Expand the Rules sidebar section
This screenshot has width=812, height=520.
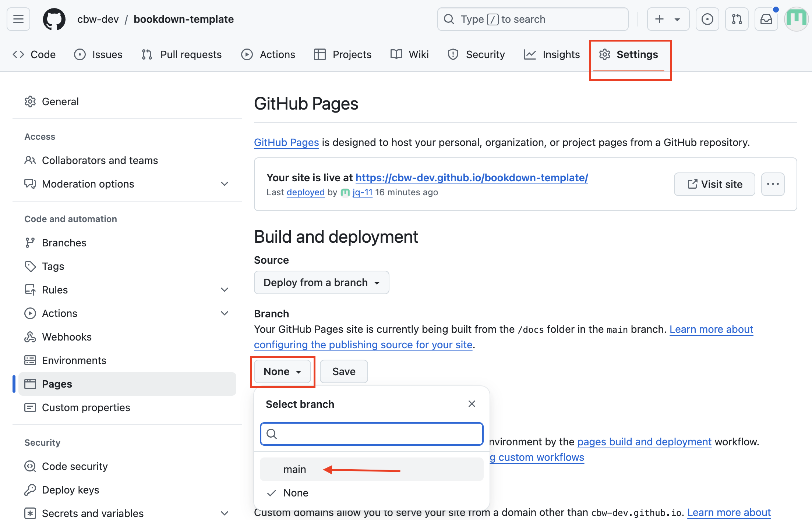coord(224,290)
